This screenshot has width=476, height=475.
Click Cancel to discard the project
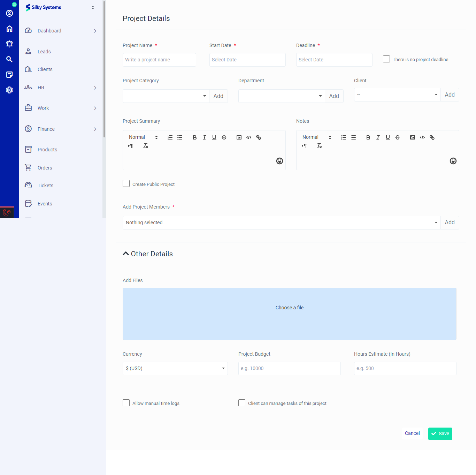tap(412, 433)
